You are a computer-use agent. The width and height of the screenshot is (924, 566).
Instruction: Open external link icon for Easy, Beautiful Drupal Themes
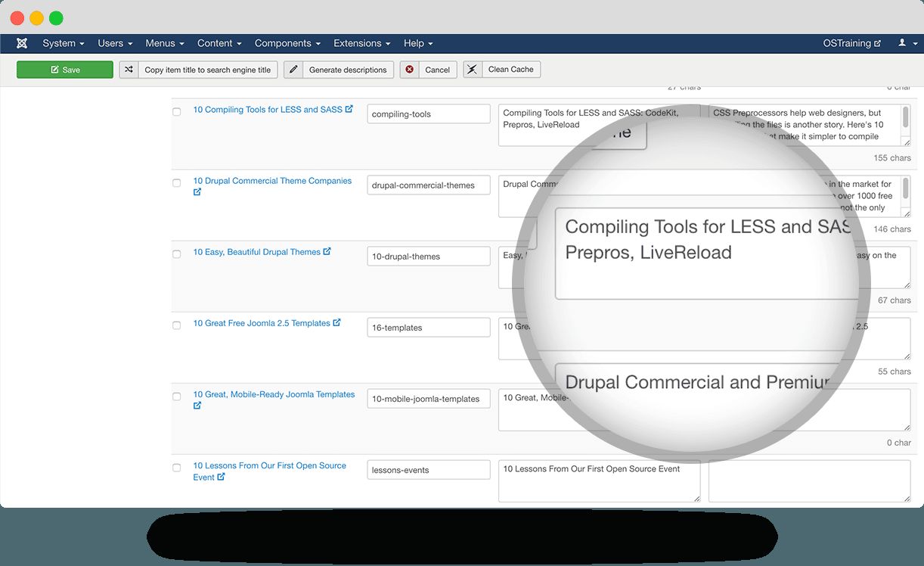327,251
